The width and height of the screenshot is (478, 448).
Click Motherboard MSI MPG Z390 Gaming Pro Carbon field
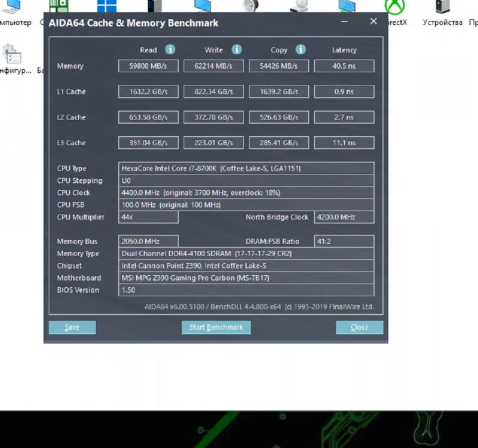[x=246, y=278]
